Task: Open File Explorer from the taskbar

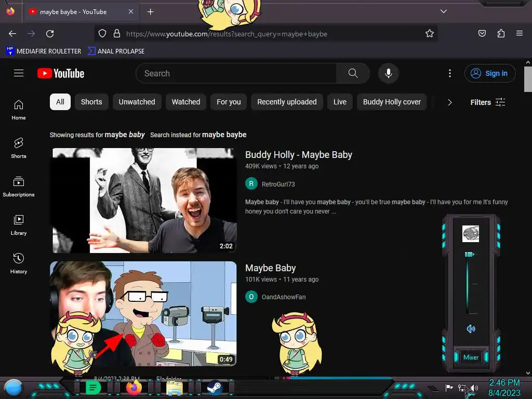Action: [x=175, y=388]
